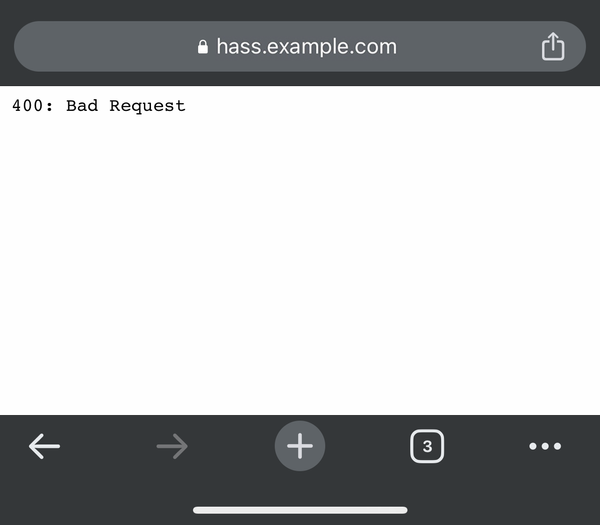Open the three-dot more menu
Viewport: 600px width, 525px height.
point(545,446)
